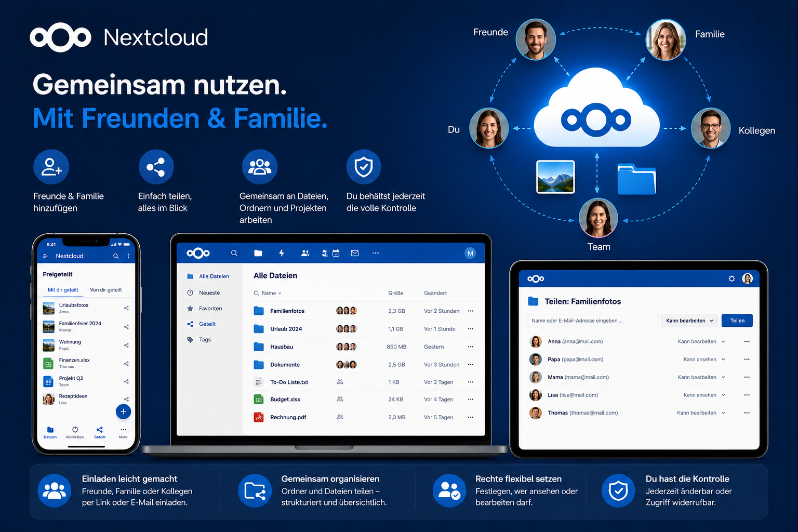The image size is (798, 532).
Task: Tap Geteilt in phone bottom navigation
Action: pyautogui.click(x=100, y=432)
